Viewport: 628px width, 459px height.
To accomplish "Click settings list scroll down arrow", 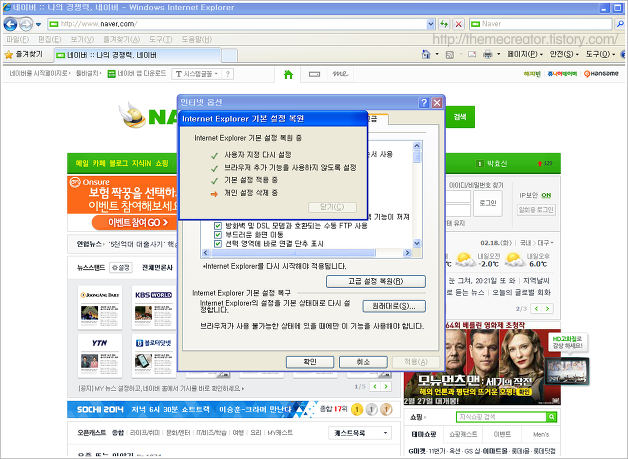I will click(417, 243).
